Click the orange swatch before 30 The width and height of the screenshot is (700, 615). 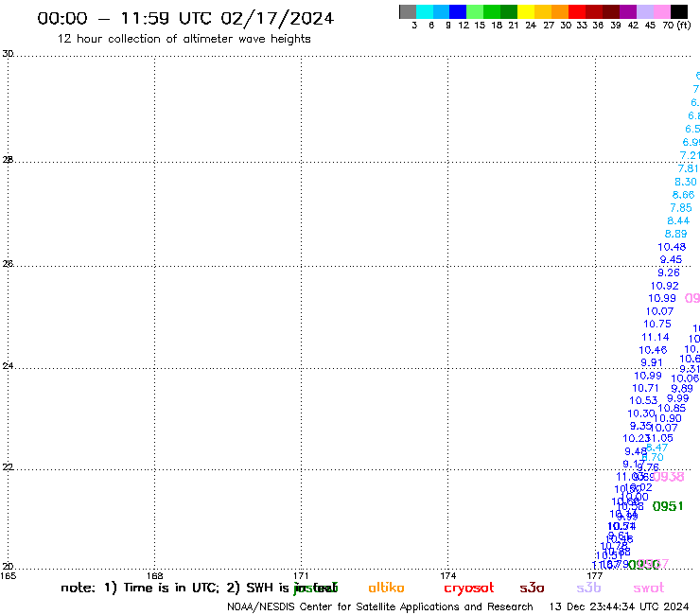tap(560, 11)
